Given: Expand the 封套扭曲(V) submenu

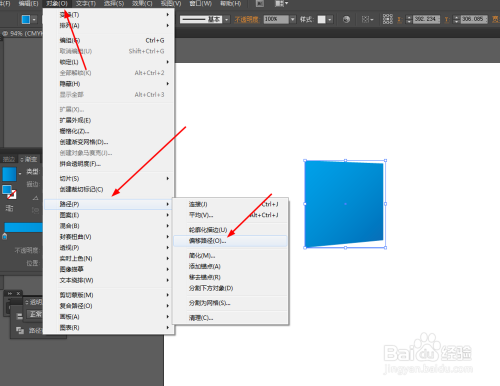Looking at the screenshot, I should (109, 237).
